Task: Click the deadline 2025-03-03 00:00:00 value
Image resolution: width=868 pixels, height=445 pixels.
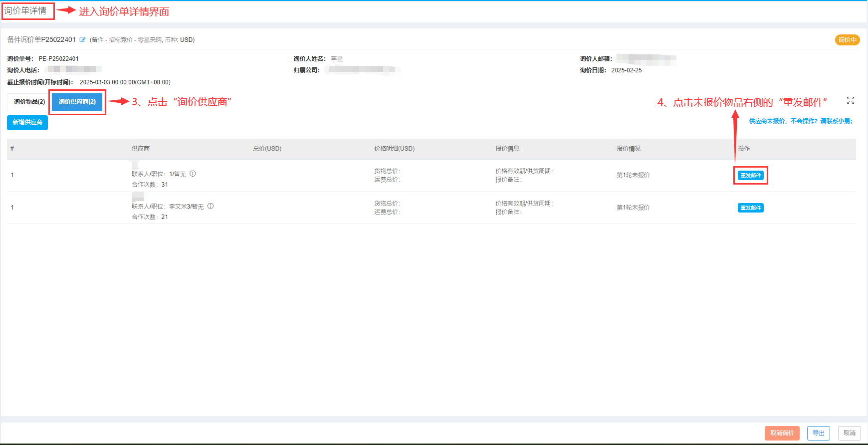Action: tap(125, 82)
